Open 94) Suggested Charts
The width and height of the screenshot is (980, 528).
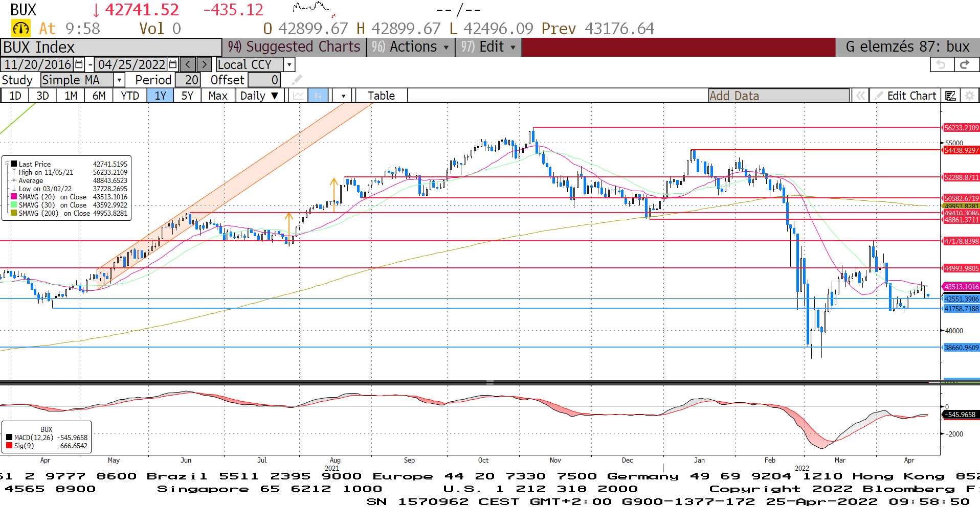(x=294, y=47)
